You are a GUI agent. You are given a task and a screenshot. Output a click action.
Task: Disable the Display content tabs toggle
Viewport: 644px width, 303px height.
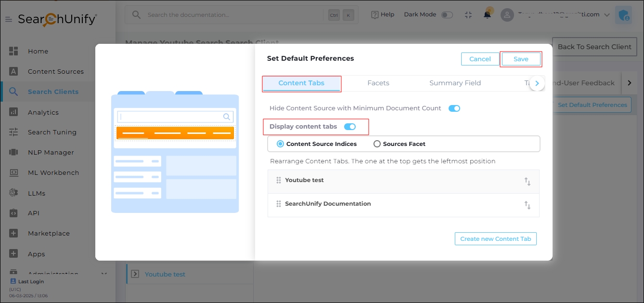[350, 127]
